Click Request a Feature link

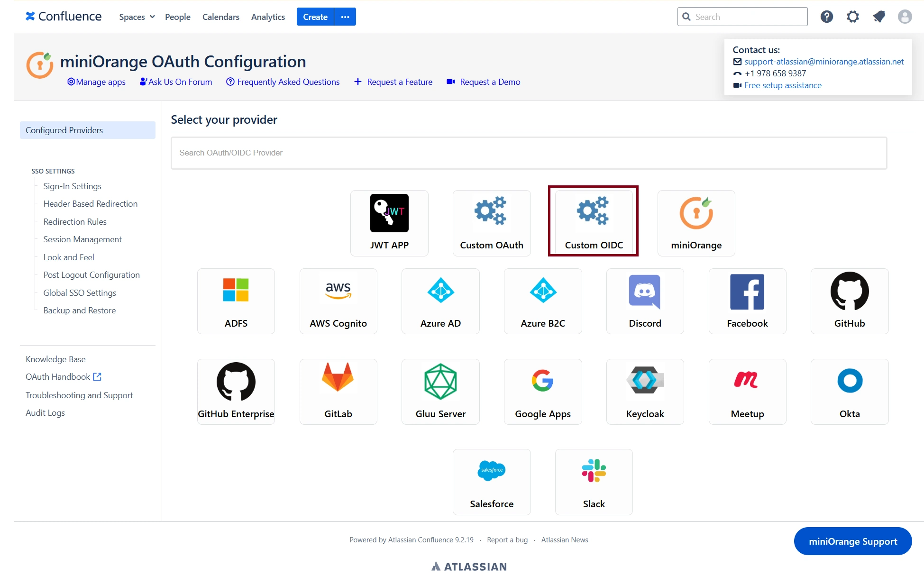[x=393, y=82]
